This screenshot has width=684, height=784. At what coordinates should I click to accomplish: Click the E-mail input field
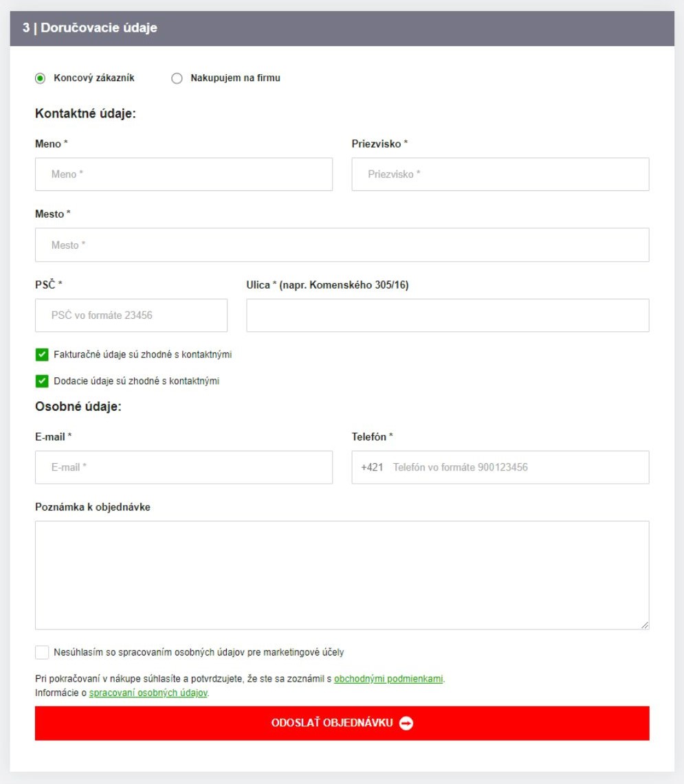pyautogui.click(x=184, y=467)
